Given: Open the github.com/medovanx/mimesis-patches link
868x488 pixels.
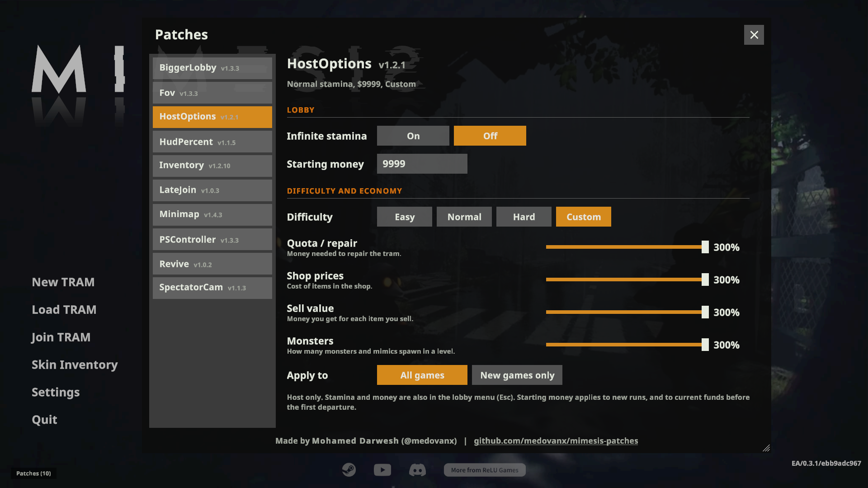Looking at the screenshot, I should (x=556, y=441).
